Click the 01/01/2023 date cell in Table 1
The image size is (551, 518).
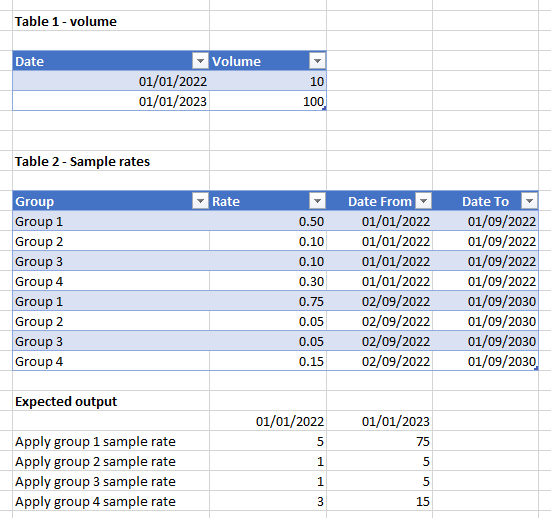[111, 101]
